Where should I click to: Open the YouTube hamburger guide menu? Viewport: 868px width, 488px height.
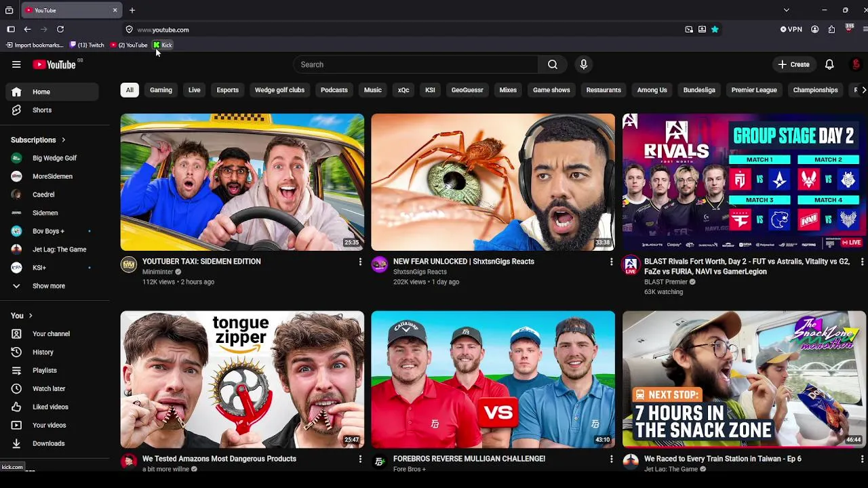tap(16, 64)
